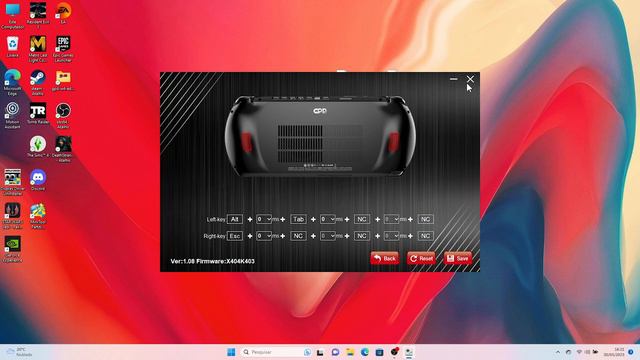Open second Right-key delay ms dropdown
This screenshot has width=640, height=360.
click(x=328, y=236)
